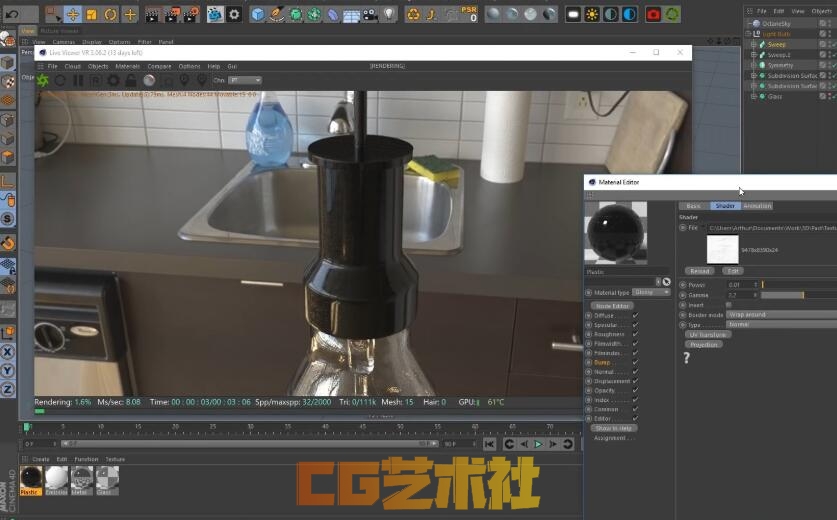Click the Reload button for the texture

699,271
